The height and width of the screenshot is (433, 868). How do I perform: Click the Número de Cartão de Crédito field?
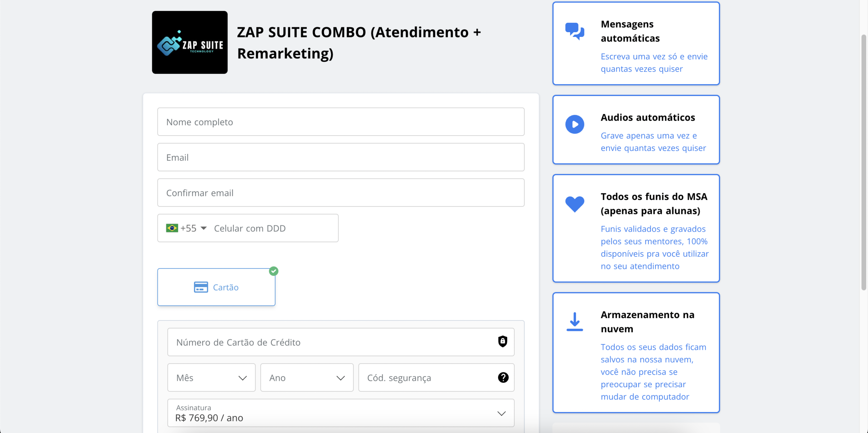click(341, 342)
